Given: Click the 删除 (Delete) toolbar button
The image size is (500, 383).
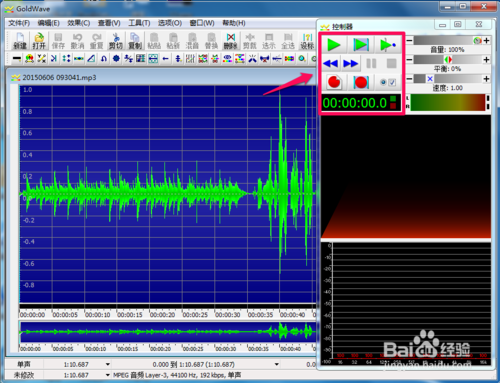Looking at the screenshot, I should click(x=231, y=41).
